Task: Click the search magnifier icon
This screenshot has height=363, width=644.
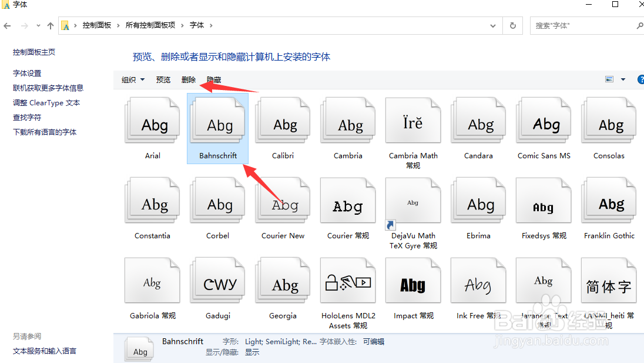Action: click(x=640, y=25)
